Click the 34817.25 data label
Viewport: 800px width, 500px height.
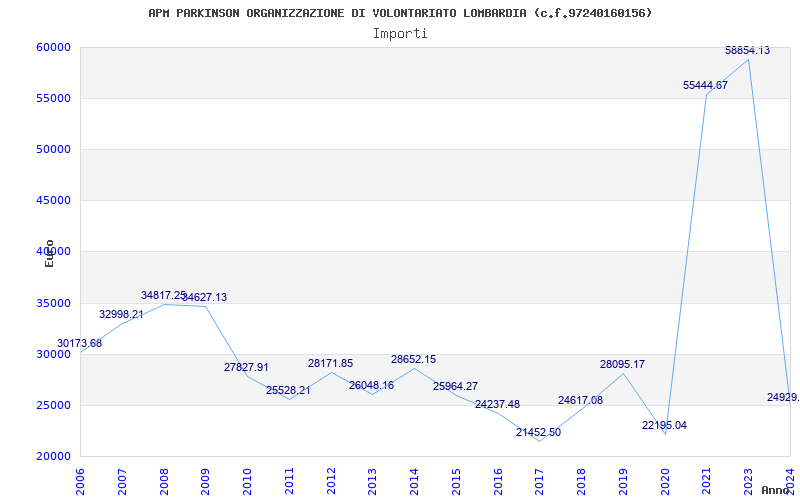coord(163,296)
